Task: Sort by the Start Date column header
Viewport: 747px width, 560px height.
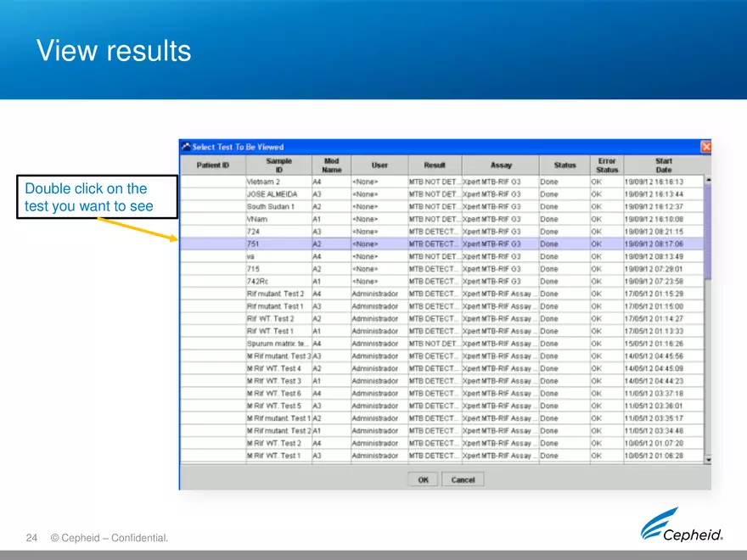Action: click(x=663, y=165)
